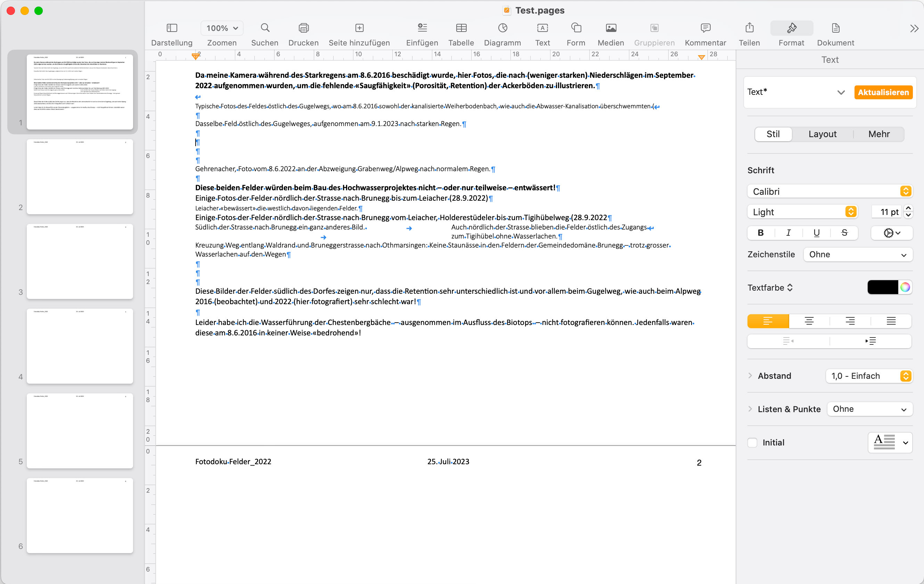Add a Kommentar via the toolbar icon
The image size is (924, 584).
(x=705, y=28)
